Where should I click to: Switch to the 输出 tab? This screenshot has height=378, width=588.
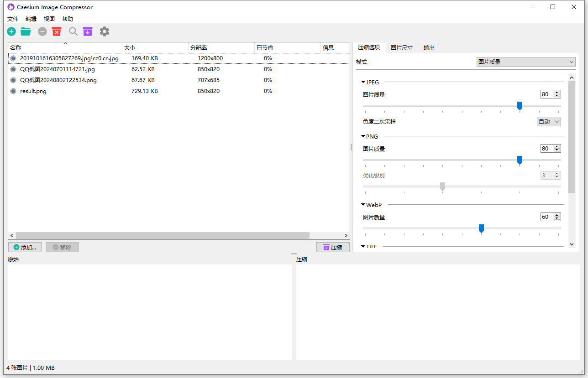coord(429,48)
